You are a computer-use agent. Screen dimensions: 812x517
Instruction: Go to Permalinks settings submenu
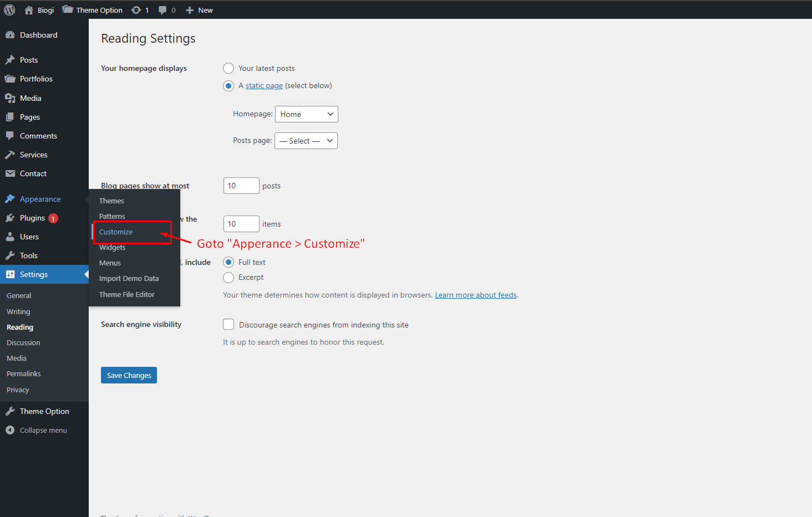click(x=24, y=373)
